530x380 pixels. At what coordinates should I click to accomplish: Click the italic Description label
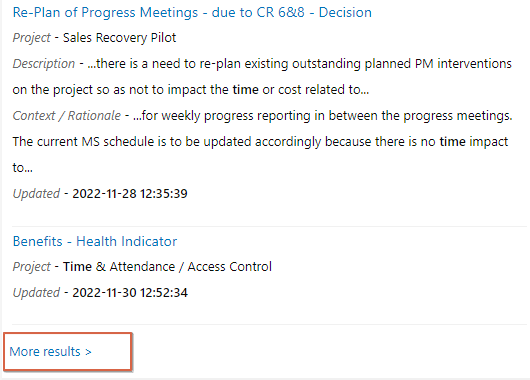tap(44, 64)
